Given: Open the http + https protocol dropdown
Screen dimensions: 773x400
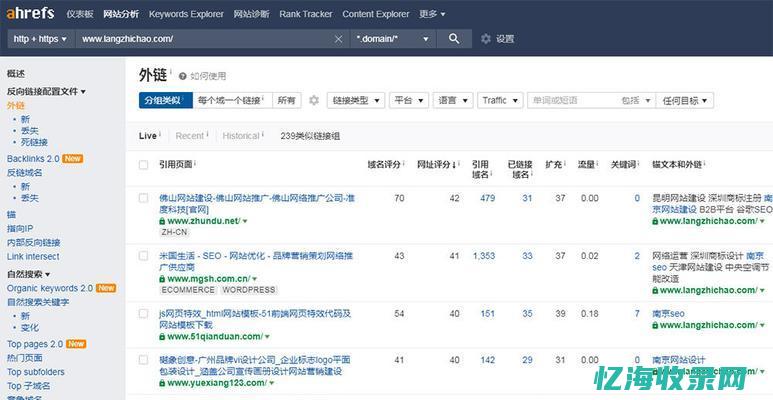Looking at the screenshot, I should pyautogui.click(x=40, y=39).
